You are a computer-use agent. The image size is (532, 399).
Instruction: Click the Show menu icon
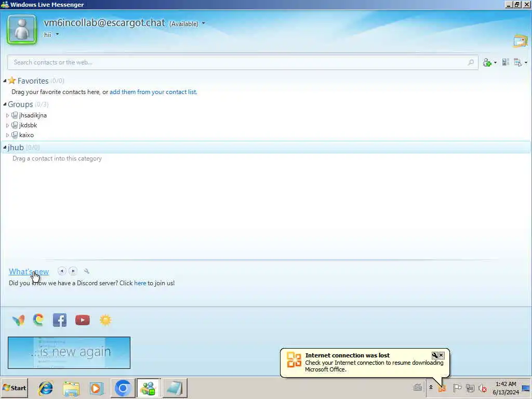point(518,62)
